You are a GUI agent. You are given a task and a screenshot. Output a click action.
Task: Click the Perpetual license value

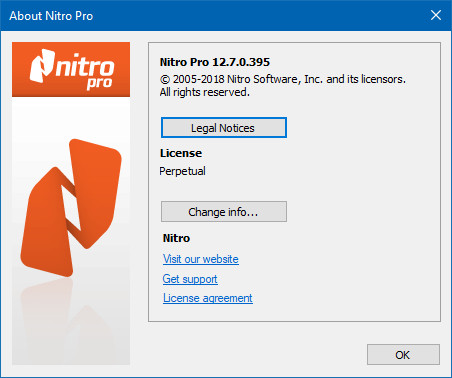point(182,171)
